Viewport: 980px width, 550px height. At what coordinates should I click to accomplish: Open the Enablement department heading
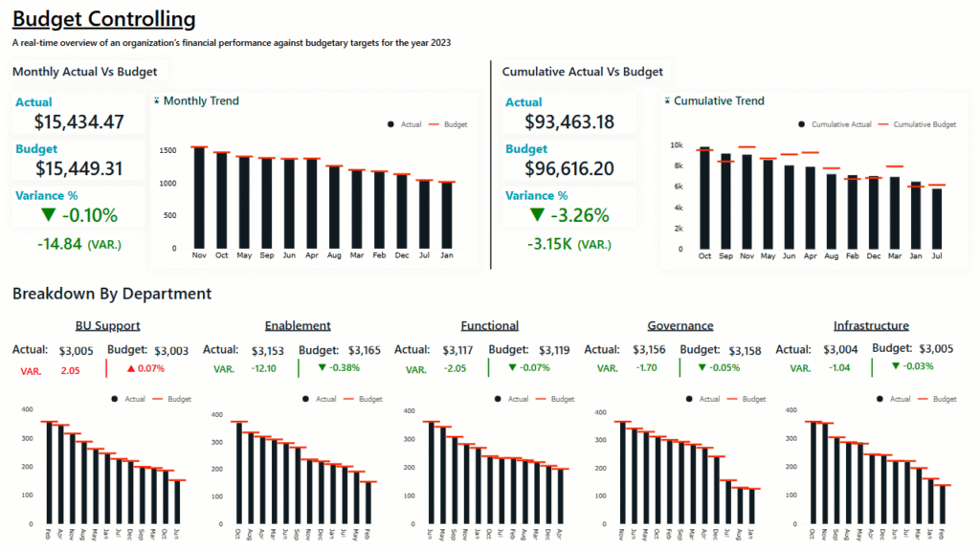[x=298, y=326]
